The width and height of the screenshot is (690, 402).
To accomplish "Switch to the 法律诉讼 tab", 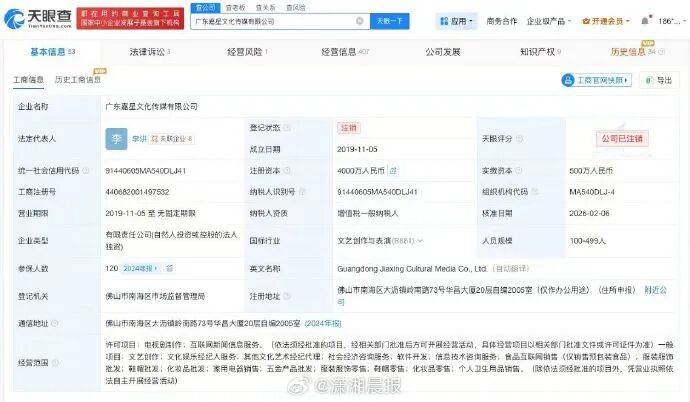I will click(150, 52).
